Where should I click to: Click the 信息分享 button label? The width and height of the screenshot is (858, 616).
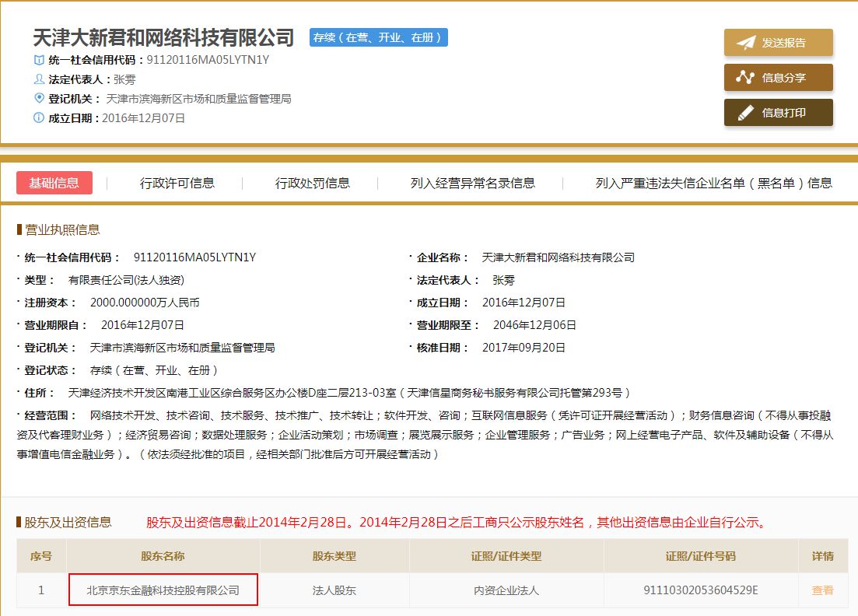(x=783, y=78)
